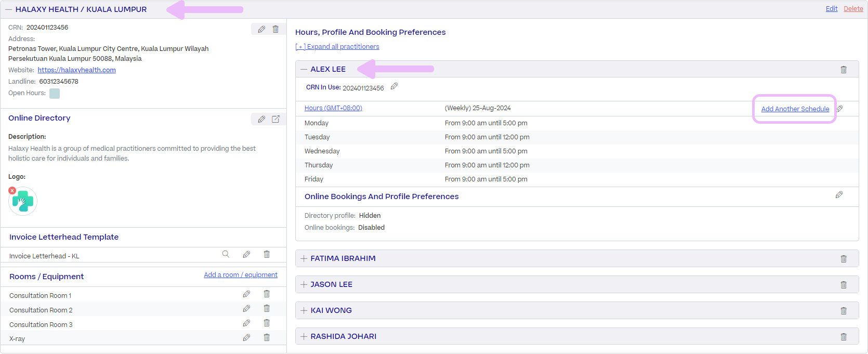Expand the Rashida Johari practitioner section
This screenshot has height=354, width=868.
[304, 336]
